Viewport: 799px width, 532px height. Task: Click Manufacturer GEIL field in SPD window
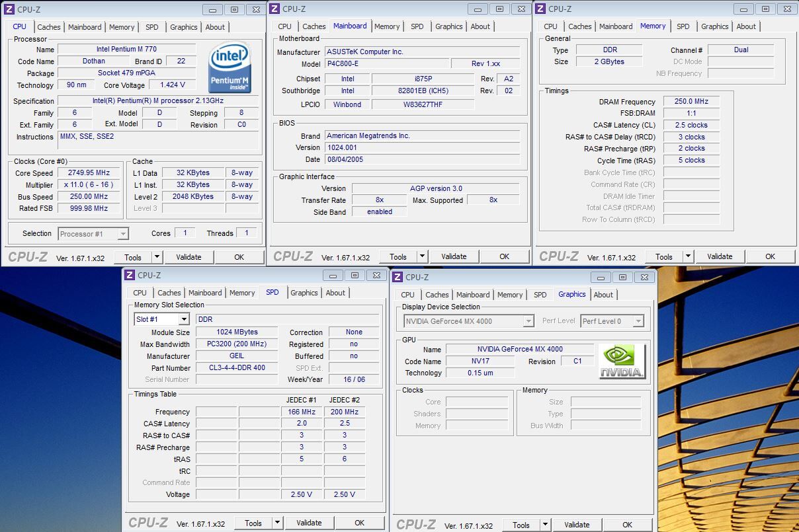pos(237,356)
